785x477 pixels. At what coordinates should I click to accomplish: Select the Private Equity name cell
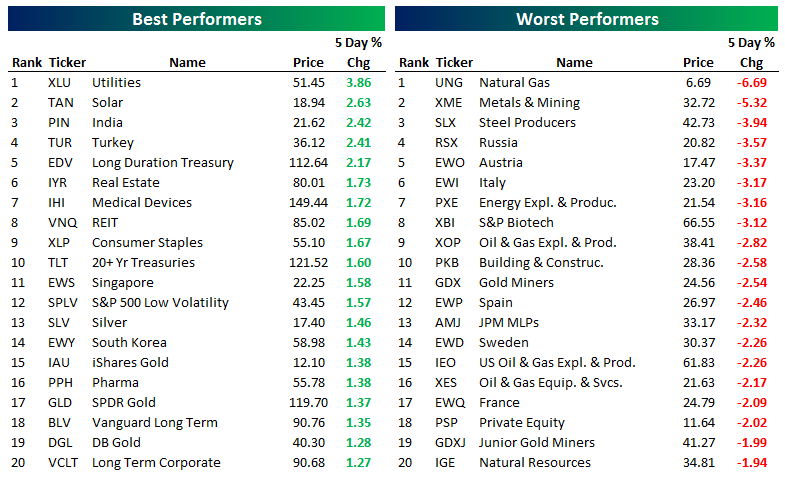point(522,423)
